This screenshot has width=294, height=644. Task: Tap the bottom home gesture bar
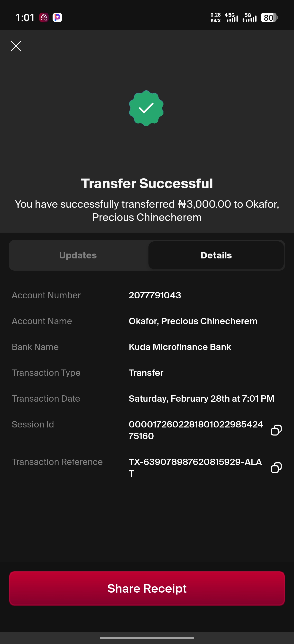tap(147, 638)
